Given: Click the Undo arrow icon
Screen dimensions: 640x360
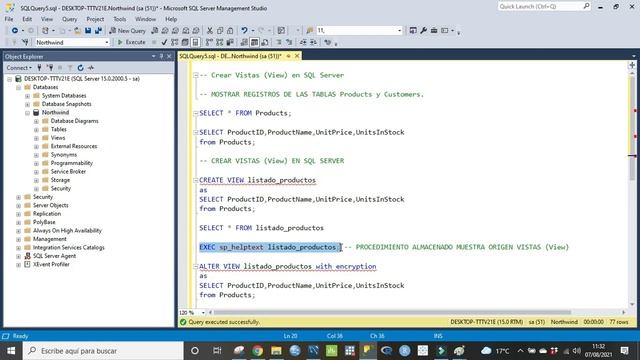Looking at the screenshot, I should pyautogui.click(x=244, y=31).
